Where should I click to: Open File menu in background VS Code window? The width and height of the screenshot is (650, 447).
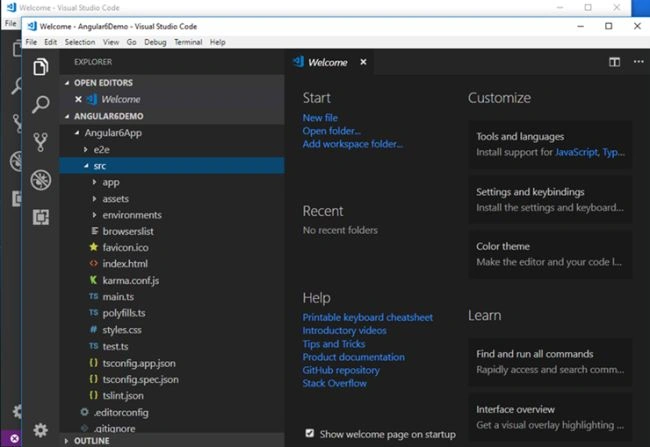coord(10,23)
